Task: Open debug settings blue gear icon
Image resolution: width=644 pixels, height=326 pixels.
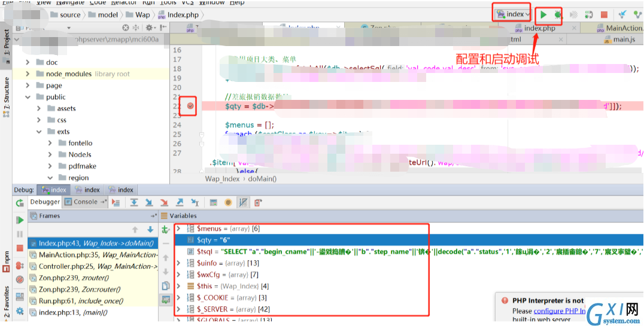Action: point(20,311)
